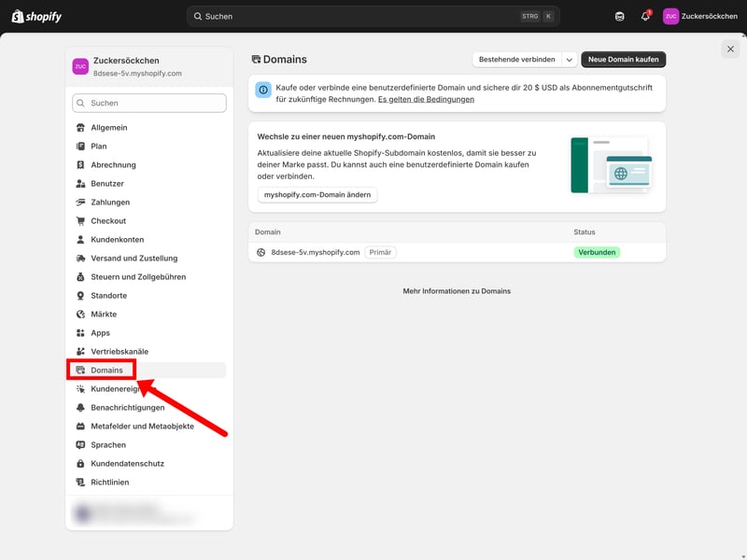This screenshot has width=747, height=560.
Task: Open Es gelten die Bedingungen link
Action: [426, 99]
